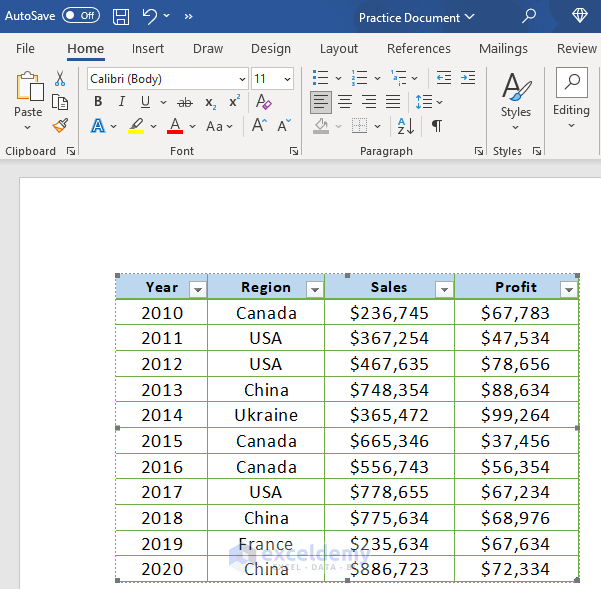This screenshot has height=589, width=601.
Task: Open the Change Case Aa menu
Action: (219, 126)
